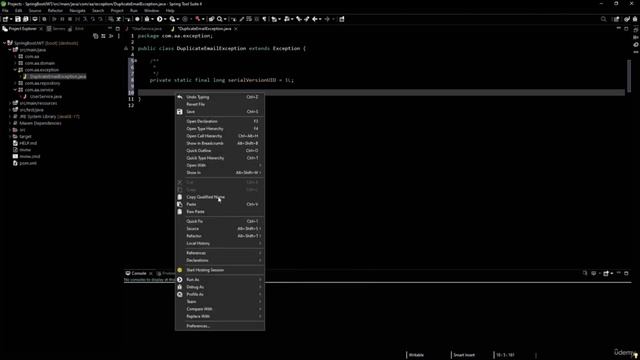Expand the target folder
The image size is (640, 360).
tap(10, 136)
